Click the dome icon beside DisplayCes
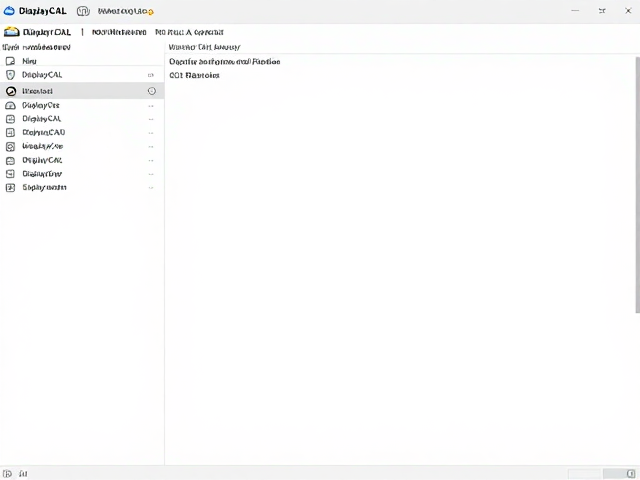This screenshot has height=480, width=640. click(x=10, y=105)
